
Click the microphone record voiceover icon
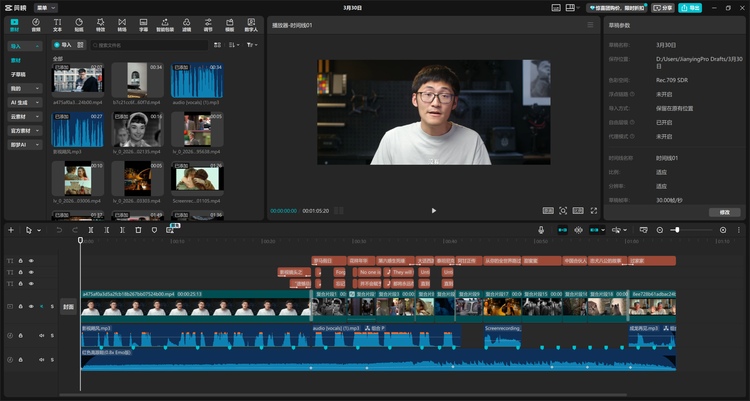541,230
